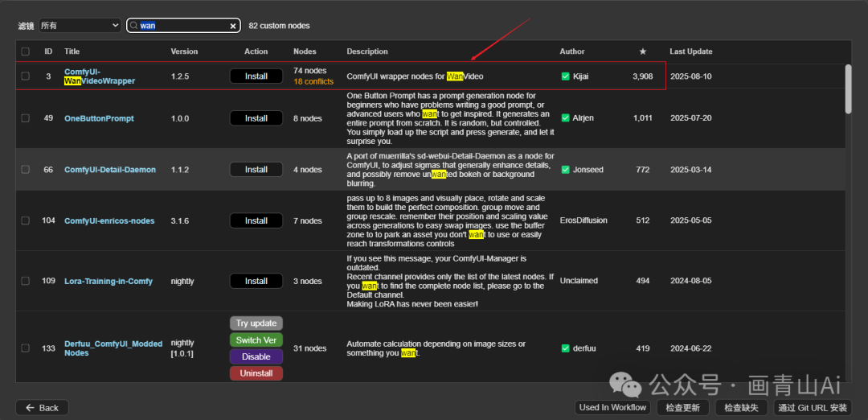868x420 pixels.
Task: Click the verified check icon beside derfuu
Action: coord(565,348)
